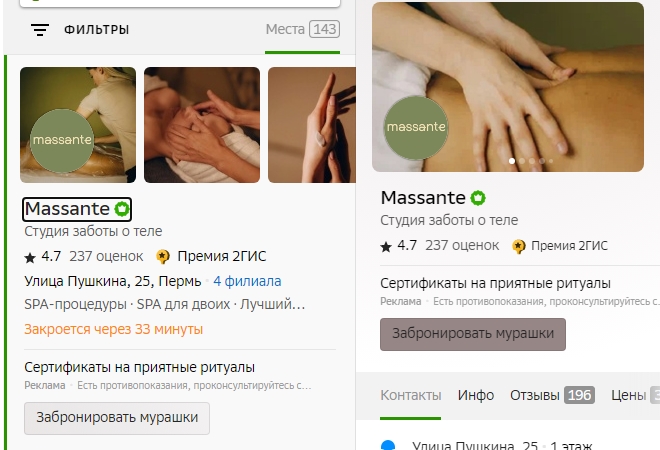Click the star rating icon in detail panel

[386, 246]
